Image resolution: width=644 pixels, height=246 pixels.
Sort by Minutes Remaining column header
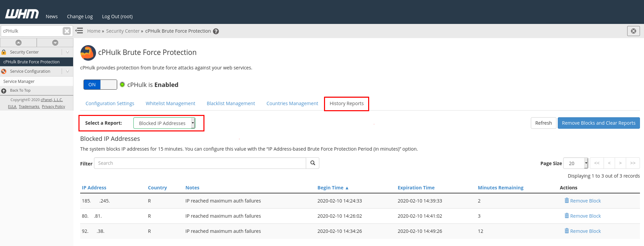501,188
